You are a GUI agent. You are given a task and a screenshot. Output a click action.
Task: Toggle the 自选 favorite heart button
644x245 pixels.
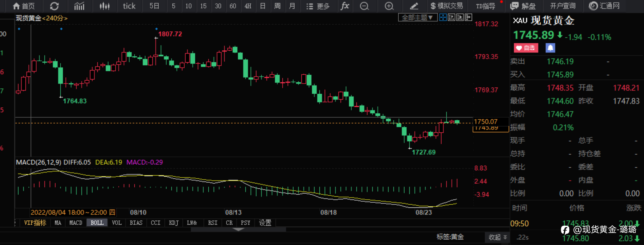click(526, 48)
